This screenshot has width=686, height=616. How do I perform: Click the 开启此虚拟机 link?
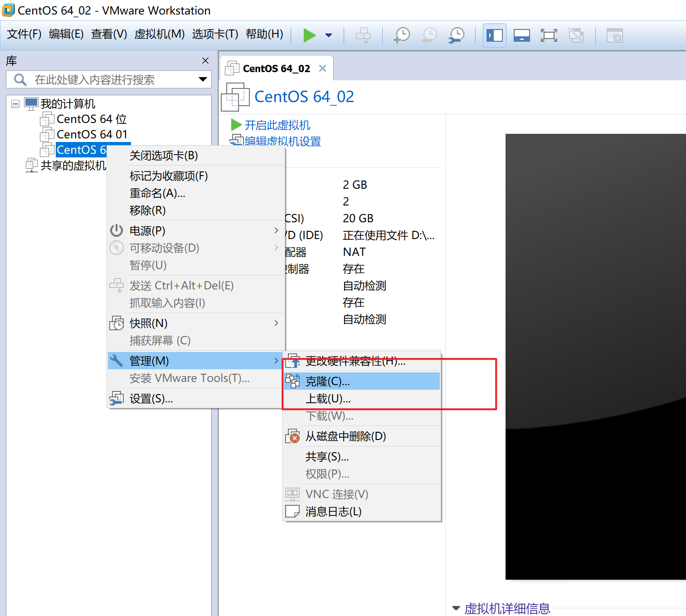277,125
